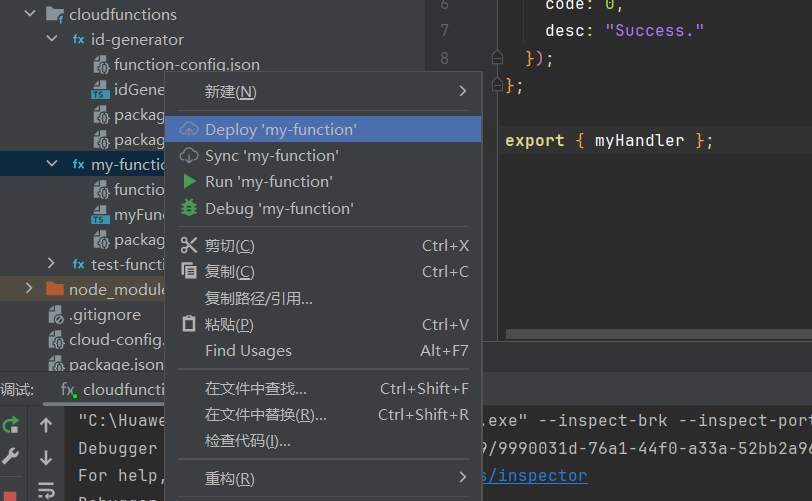Open the 新建(N) submenu
Image resolution: width=812 pixels, height=501 pixels.
(323, 92)
